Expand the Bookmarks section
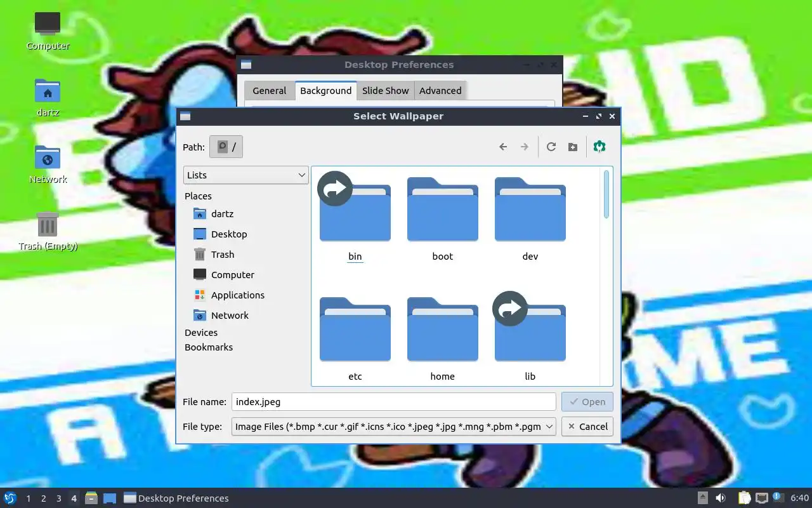Image resolution: width=812 pixels, height=508 pixels. 209,347
